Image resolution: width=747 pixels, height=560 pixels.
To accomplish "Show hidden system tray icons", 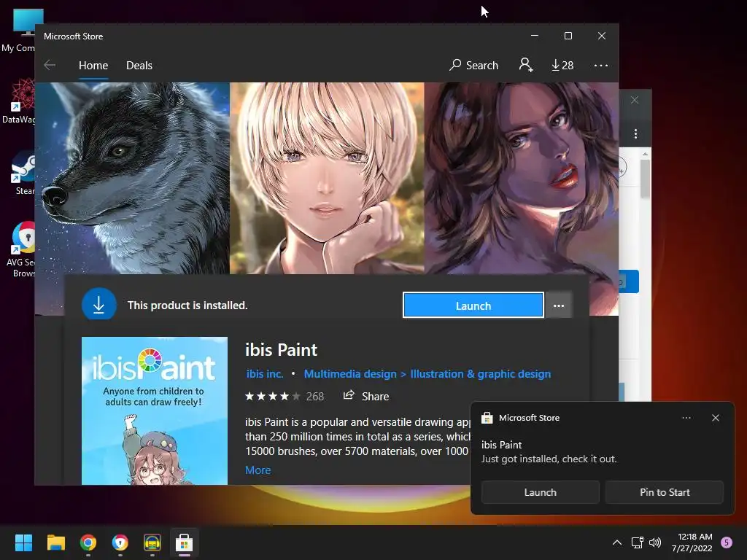I will point(617,542).
